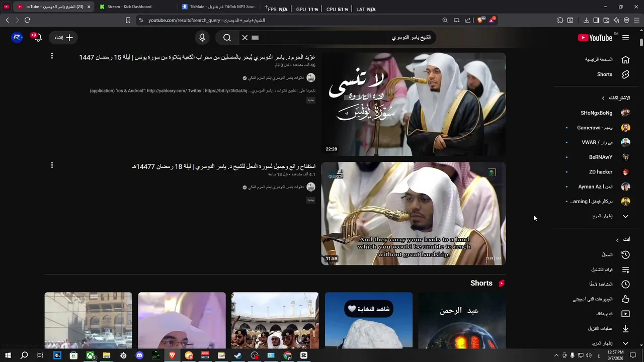Expand the You section chevron
Viewport: 644px width, 362px height.
[617, 240]
